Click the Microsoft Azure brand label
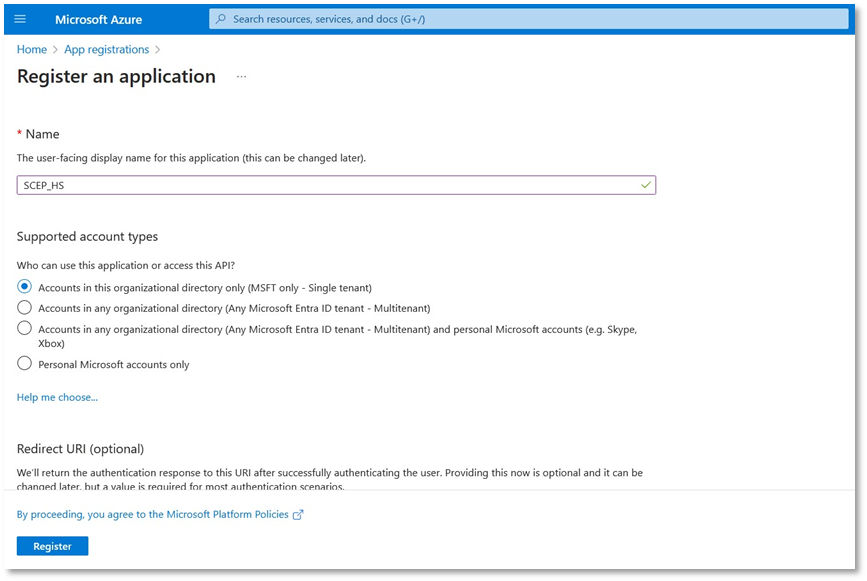The image size is (867, 581). coord(98,20)
